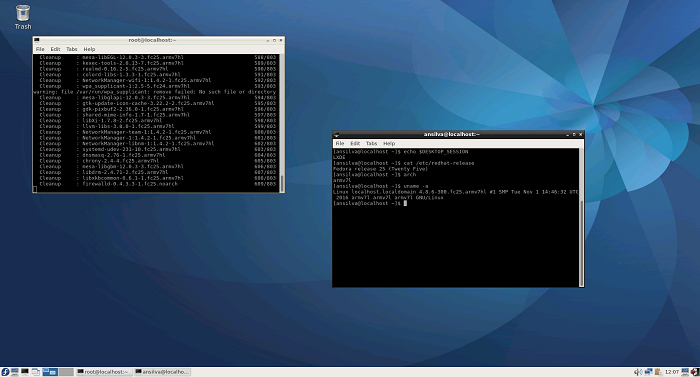The width and height of the screenshot is (700, 377).
Task: Click the iconify all windows panel icon
Action: (x=35, y=372)
